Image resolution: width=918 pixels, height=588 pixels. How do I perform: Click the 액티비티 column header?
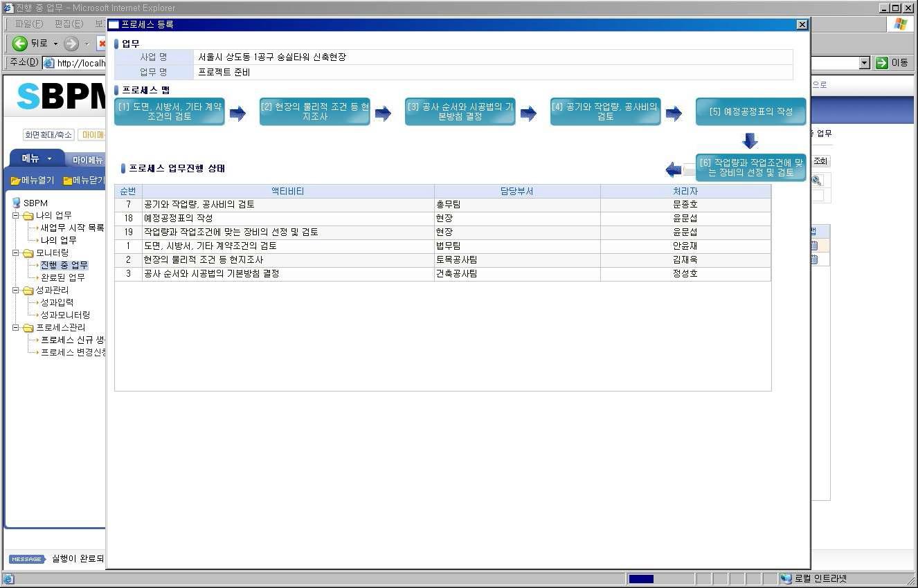(x=288, y=191)
